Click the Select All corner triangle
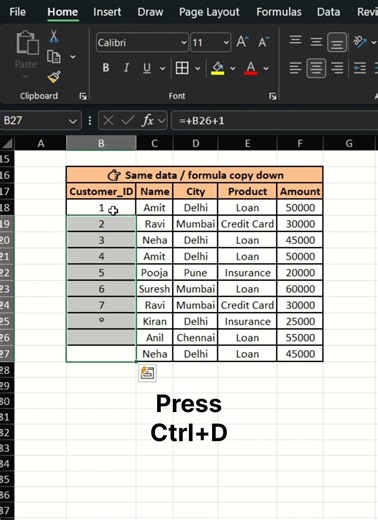Viewport: 378px width, 520px height. point(7,143)
